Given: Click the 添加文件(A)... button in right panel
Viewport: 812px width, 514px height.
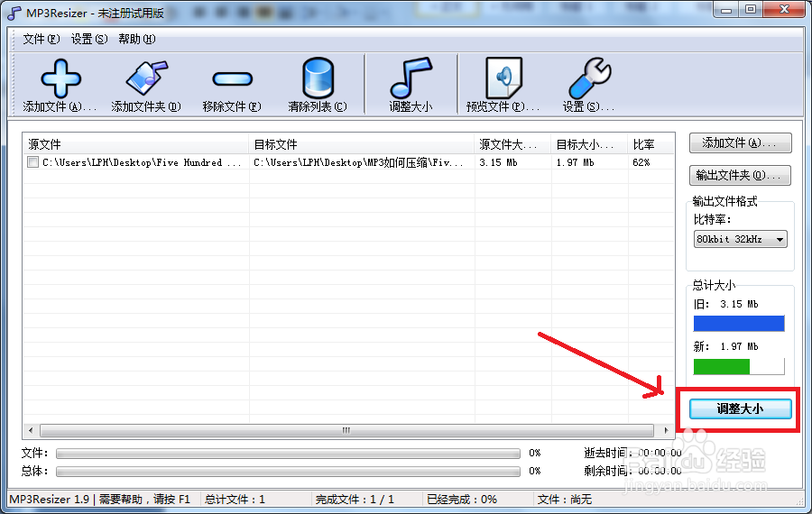Looking at the screenshot, I should (x=740, y=142).
